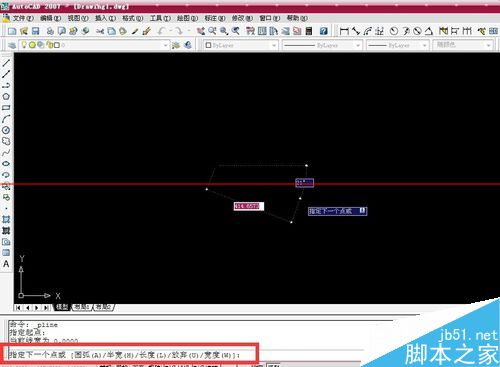Open the Help question-mark icon
Screen dimensions: 500x367
323,31
